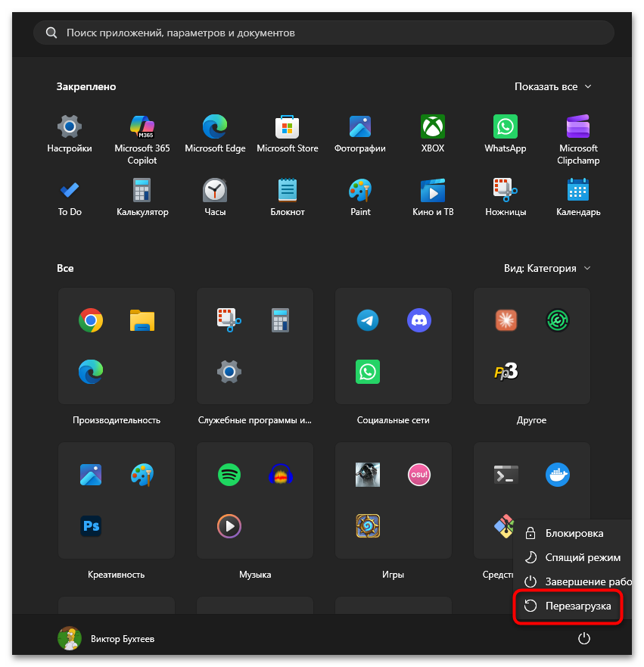Open the Социальные сети category label
The image size is (644, 667).
pyautogui.click(x=394, y=420)
